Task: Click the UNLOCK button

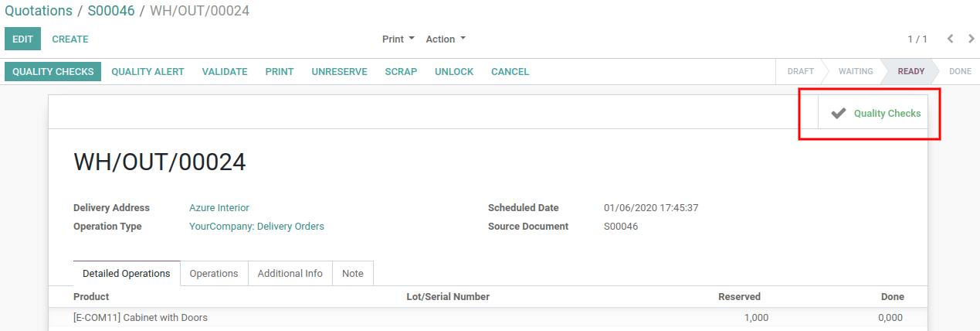Action: (454, 71)
